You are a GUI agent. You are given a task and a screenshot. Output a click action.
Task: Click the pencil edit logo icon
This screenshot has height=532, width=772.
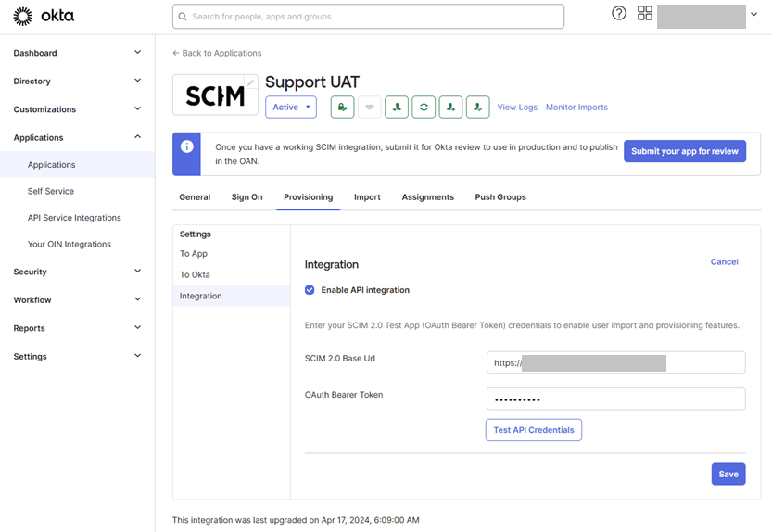250,83
